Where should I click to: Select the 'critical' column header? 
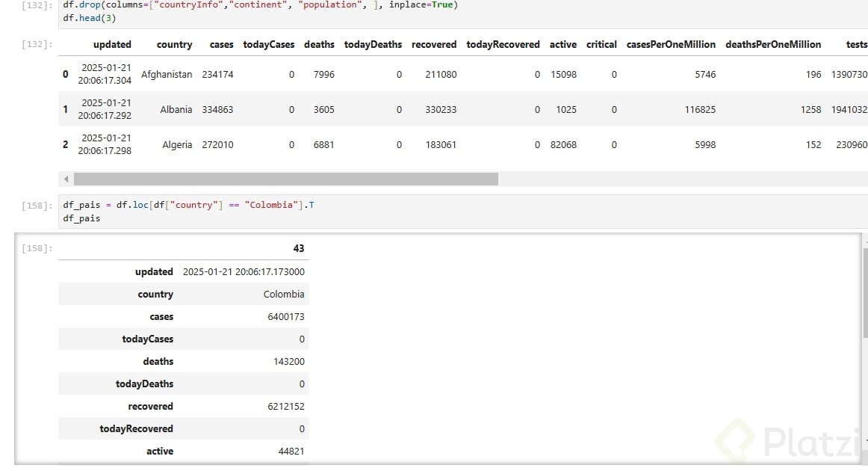pos(601,44)
